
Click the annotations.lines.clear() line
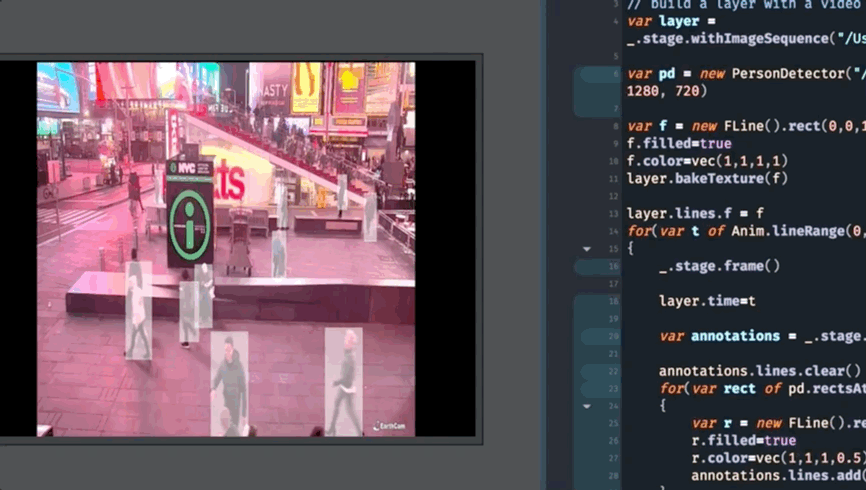pos(760,371)
